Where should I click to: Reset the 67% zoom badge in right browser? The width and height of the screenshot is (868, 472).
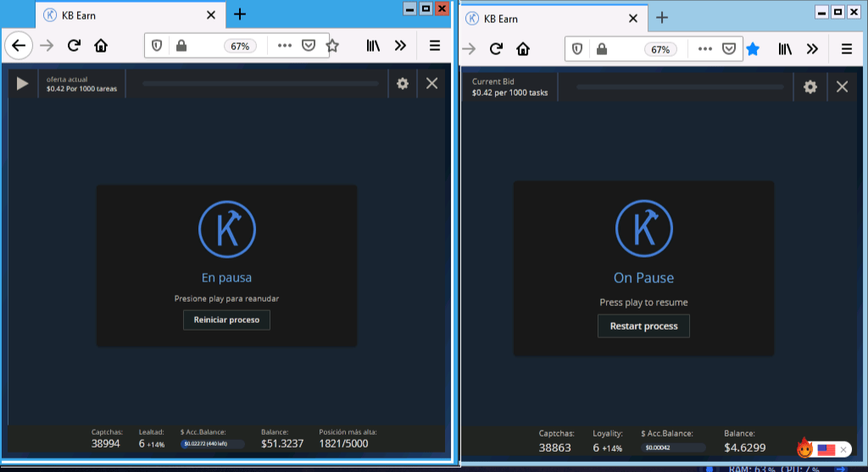click(x=659, y=49)
